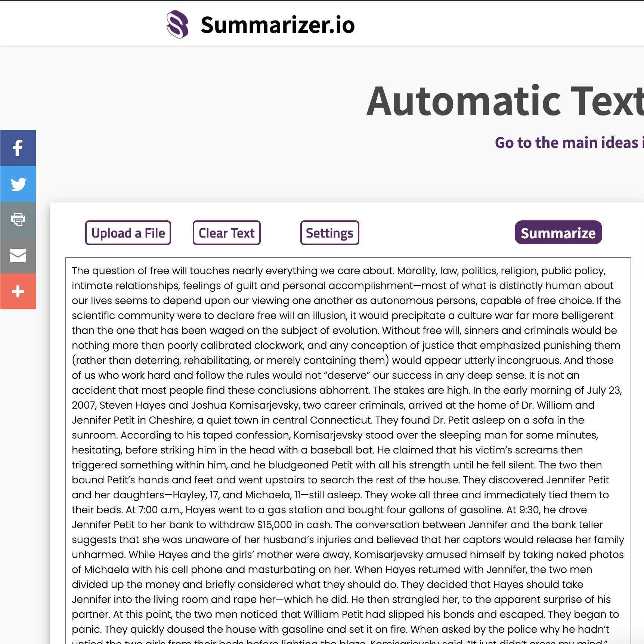Open the Settings button
This screenshot has width=644, height=644.
330,233
